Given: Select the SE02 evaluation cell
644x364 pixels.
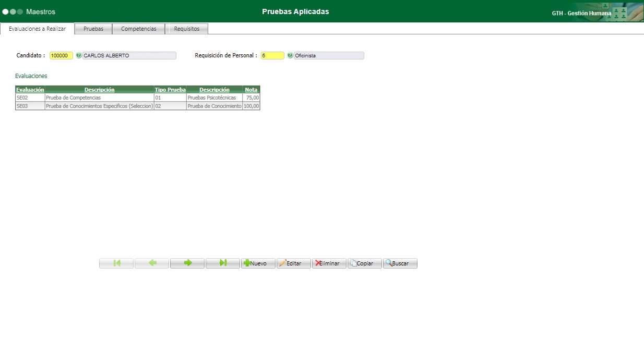Looking at the screenshot, I should [30, 98].
